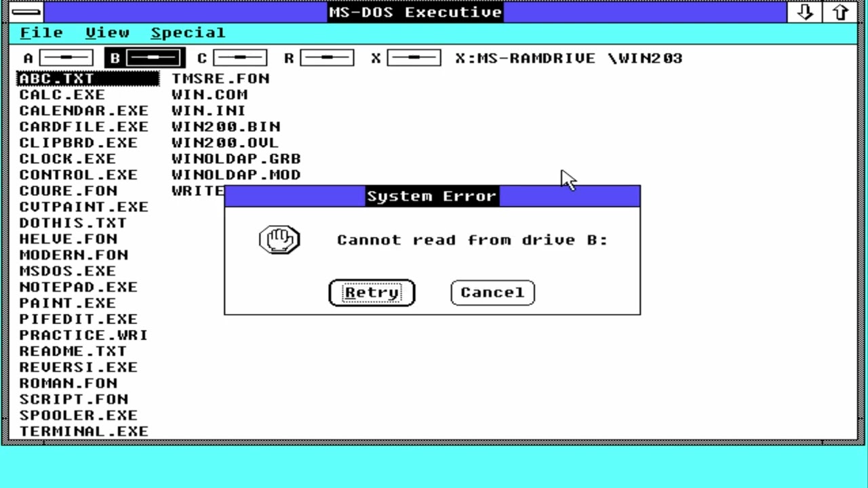
Task: Select HELVE.FON file
Action: (68, 239)
